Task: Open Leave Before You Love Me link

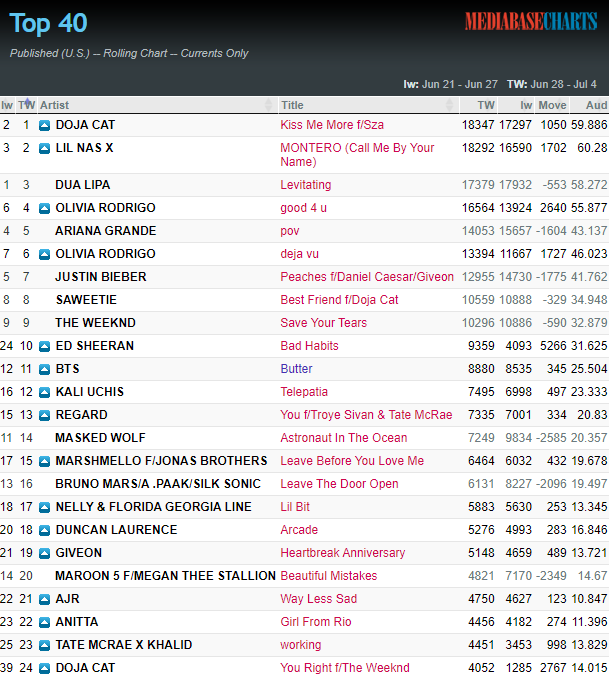Action: 352,461
